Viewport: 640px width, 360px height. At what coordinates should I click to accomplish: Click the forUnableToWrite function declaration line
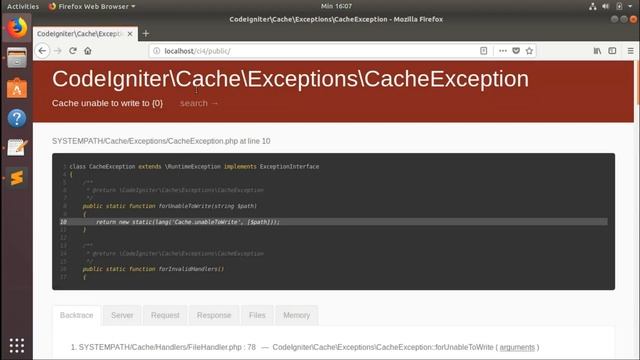point(170,206)
